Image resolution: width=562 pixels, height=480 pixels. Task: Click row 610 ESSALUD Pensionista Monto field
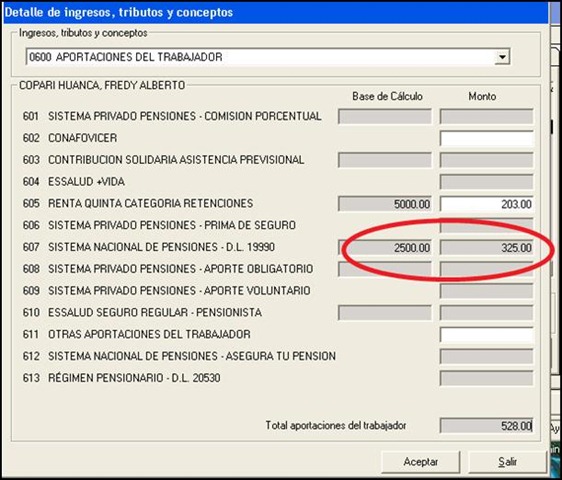[486, 313]
